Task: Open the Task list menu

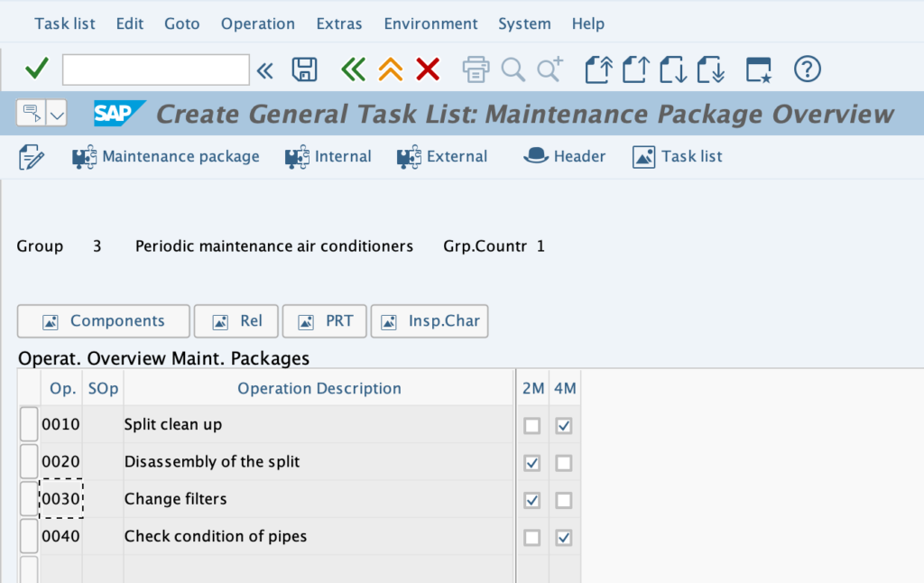Action: click(x=65, y=23)
